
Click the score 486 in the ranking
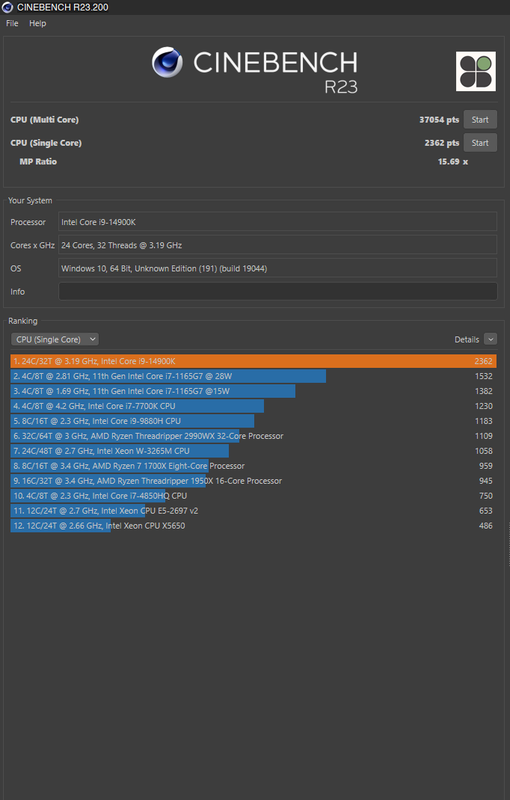point(486,526)
